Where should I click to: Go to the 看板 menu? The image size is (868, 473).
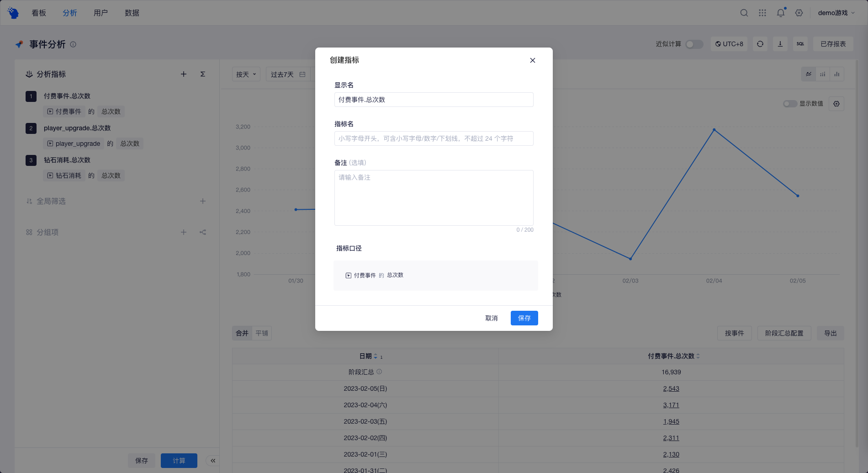point(39,13)
